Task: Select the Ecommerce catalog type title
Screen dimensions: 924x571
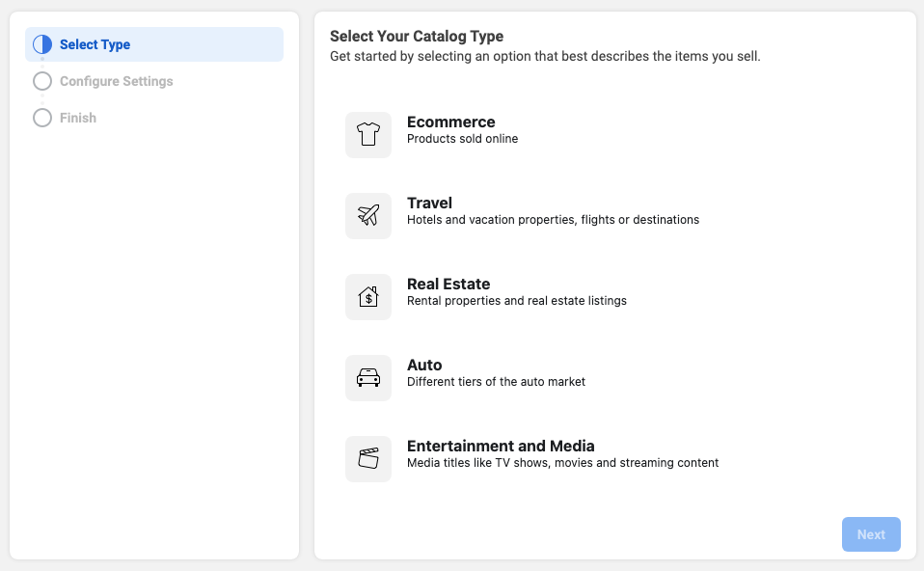Action: pos(450,122)
